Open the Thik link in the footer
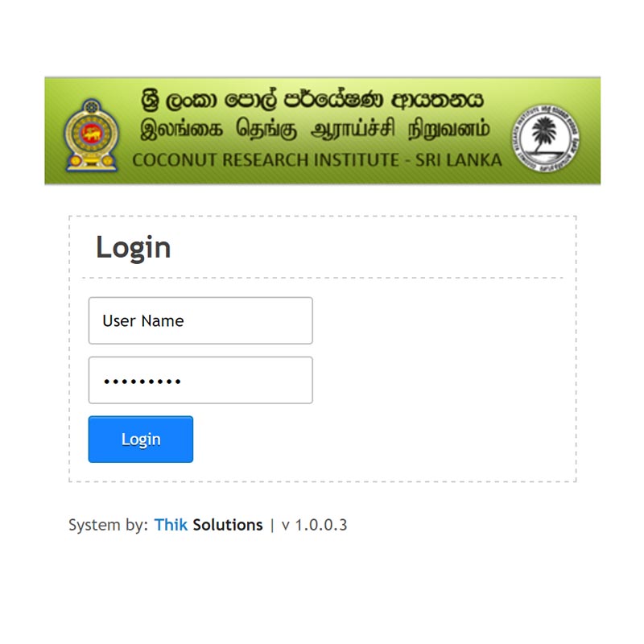The image size is (644, 644). pyautogui.click(x=171, y=525)
